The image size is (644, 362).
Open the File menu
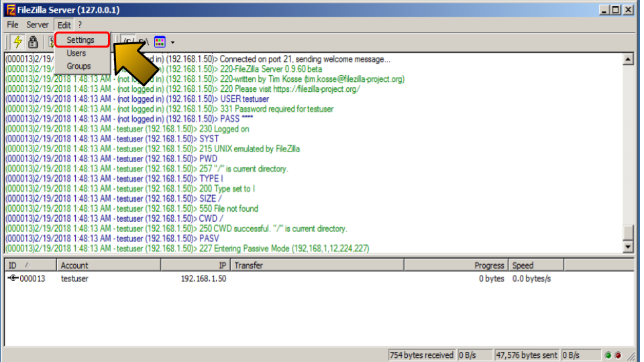(x=12, y=25)
